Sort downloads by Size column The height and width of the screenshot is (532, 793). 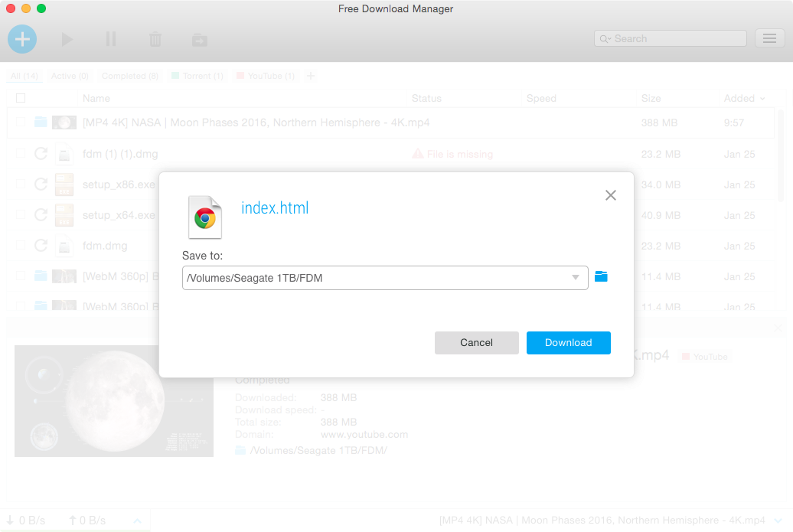click(651, 98)
